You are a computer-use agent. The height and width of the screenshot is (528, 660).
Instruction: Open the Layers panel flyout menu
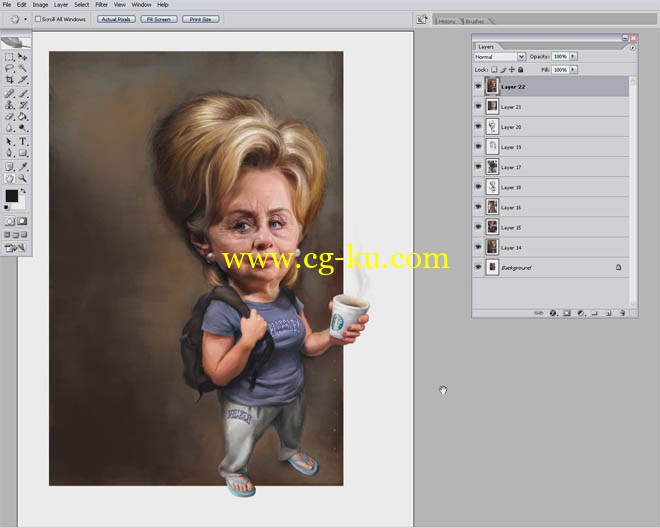tap(632, 48)
